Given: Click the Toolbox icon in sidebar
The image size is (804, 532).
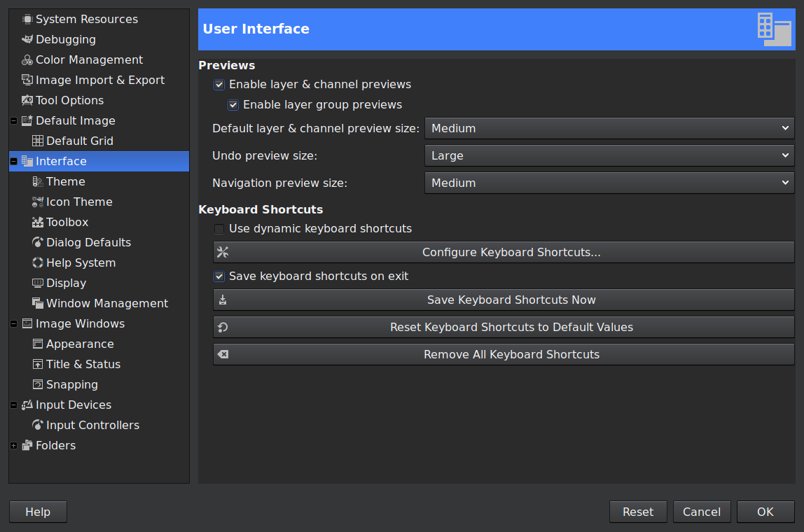Looking at the screenshot, I should point(38,223).
